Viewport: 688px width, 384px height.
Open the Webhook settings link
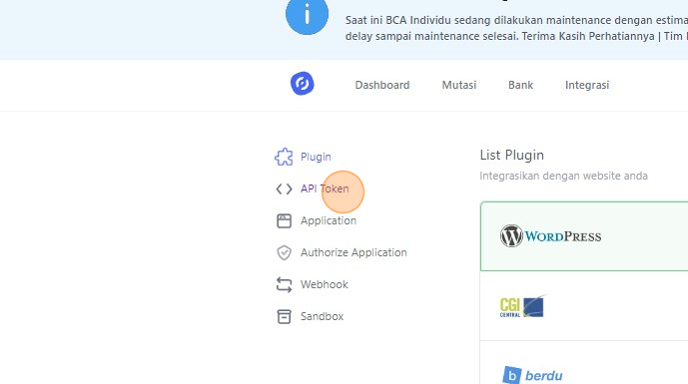click(324, 284)
